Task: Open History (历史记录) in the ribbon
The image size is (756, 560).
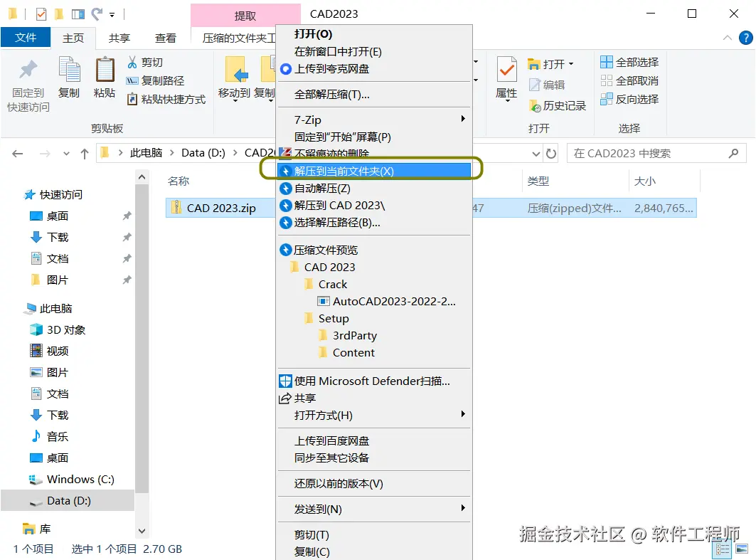Action: tap(558, 105)
